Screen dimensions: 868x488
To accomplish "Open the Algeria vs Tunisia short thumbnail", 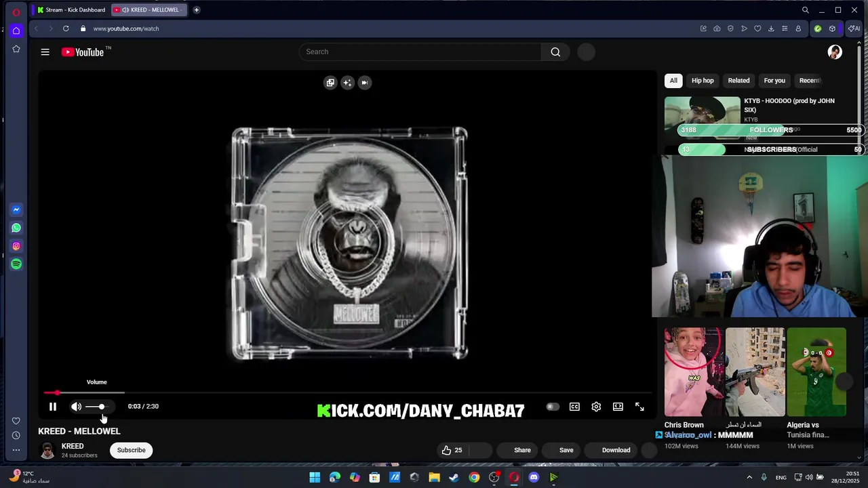I will point(816,372).
